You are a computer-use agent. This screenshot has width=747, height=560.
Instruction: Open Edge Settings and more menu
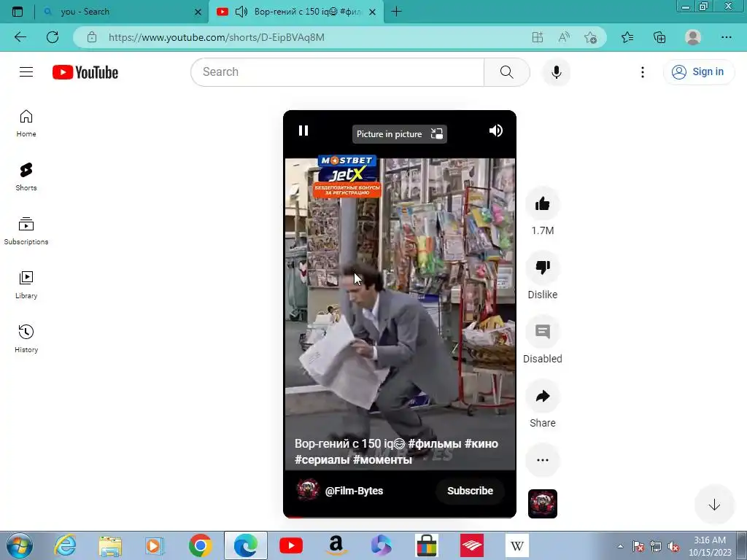pos(726,37)
